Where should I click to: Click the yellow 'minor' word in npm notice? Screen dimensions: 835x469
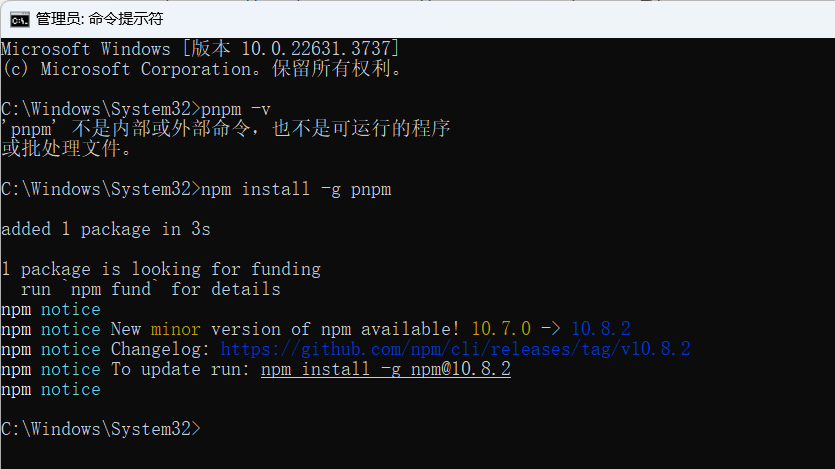176,329
